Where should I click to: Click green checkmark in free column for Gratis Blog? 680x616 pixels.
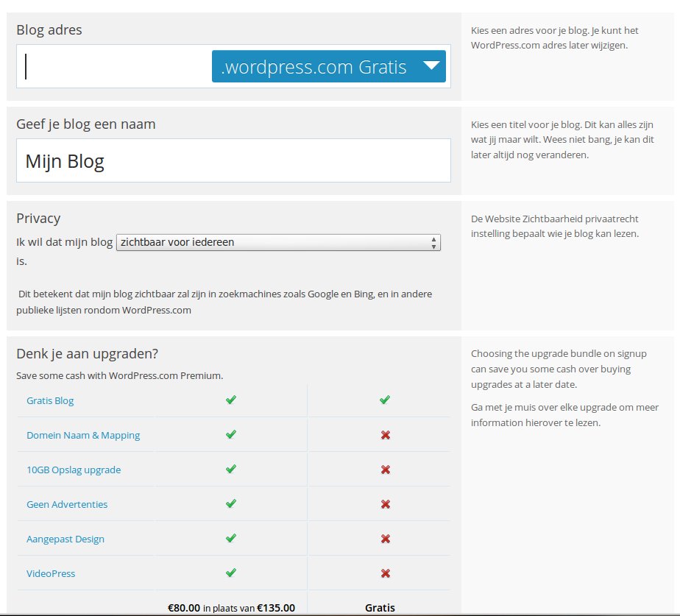click(x=385, y=400)
